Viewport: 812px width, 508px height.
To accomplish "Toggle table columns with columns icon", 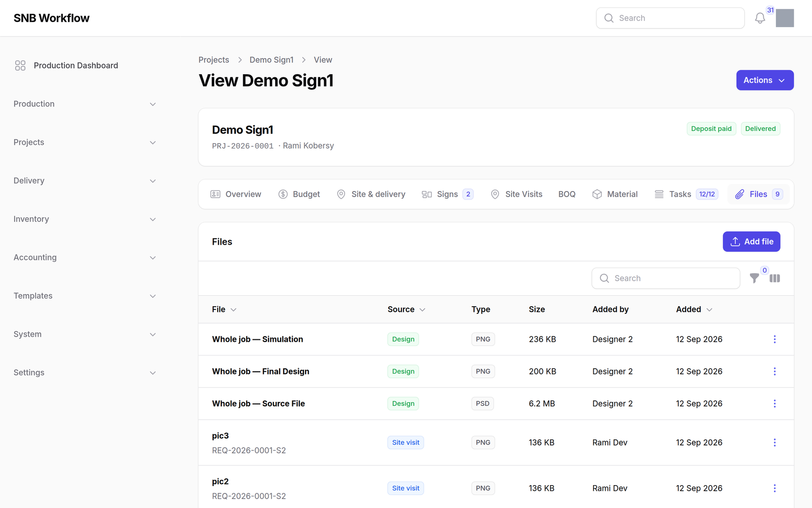I will click(x=774, y=278).
